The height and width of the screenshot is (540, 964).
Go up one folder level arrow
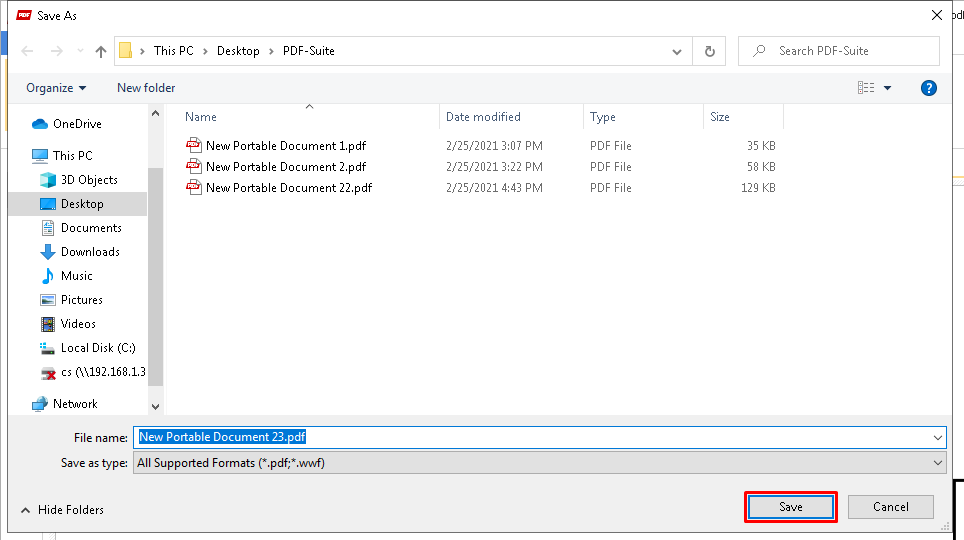coord(101,52)
